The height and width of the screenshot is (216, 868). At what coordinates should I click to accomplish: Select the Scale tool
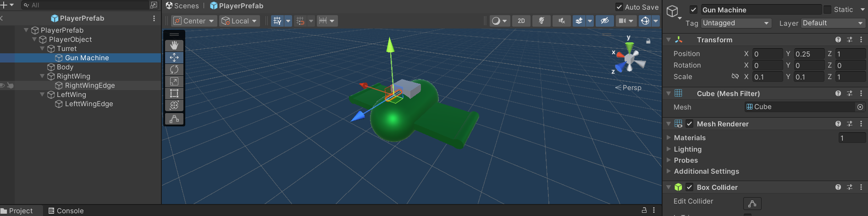[174, 81]
